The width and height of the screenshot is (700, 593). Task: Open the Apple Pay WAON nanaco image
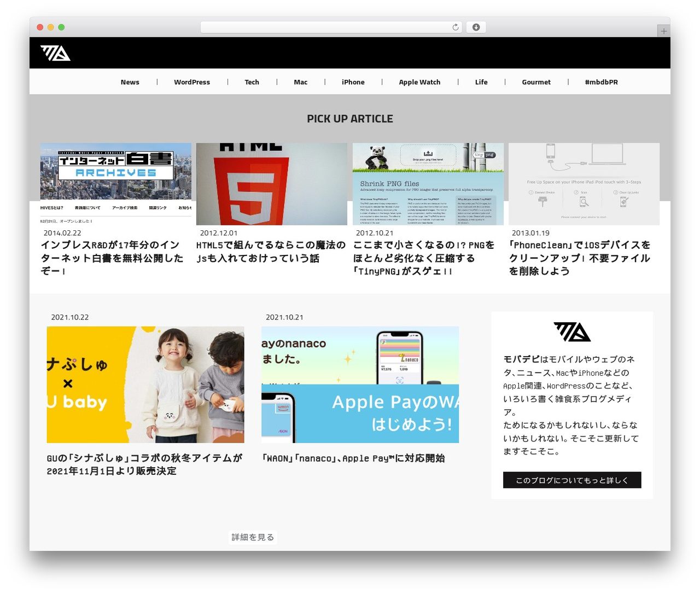360,385
